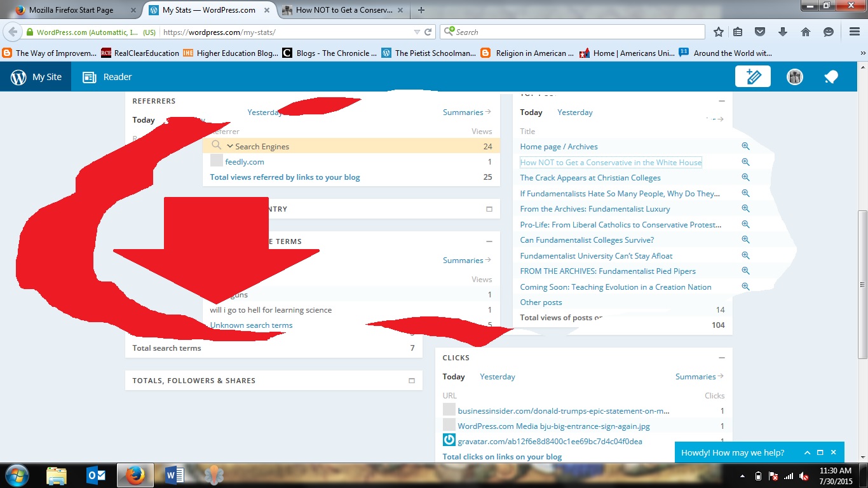Click Firefox home toolbar icon
Image resolution: width=868 pixels, height=488 pixels.
(805, 32)
